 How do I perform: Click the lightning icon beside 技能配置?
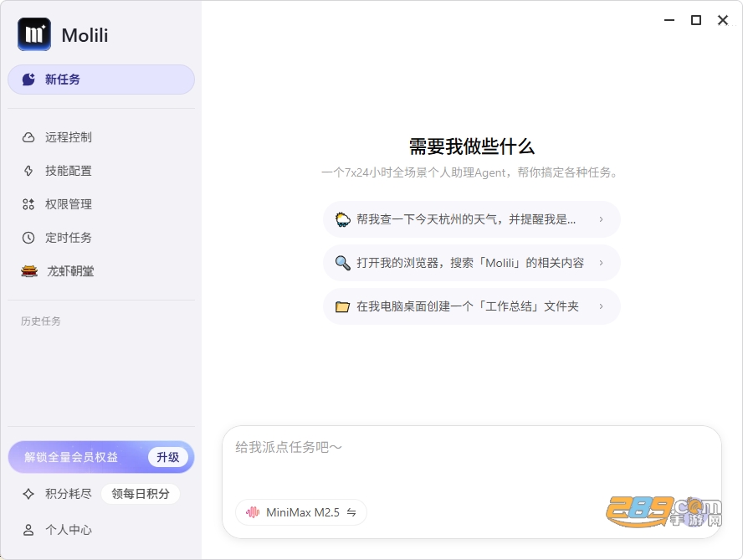[28, 171]
